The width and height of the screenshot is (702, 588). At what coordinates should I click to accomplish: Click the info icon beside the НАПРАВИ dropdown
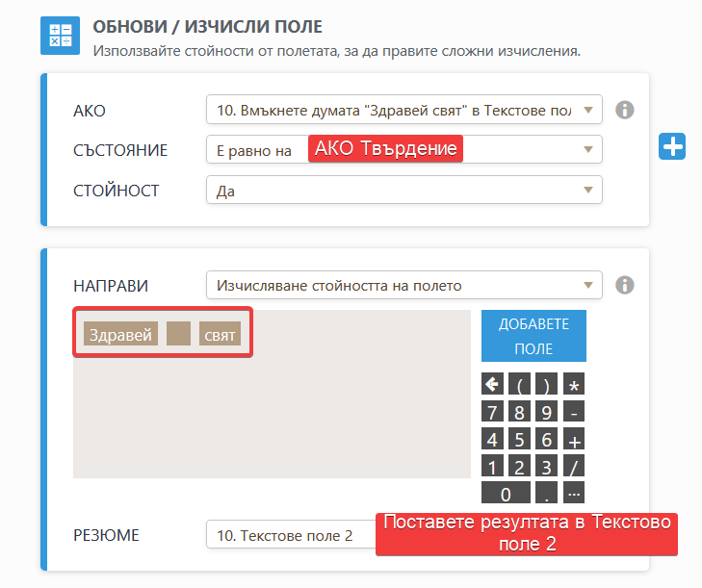(624, 285)
